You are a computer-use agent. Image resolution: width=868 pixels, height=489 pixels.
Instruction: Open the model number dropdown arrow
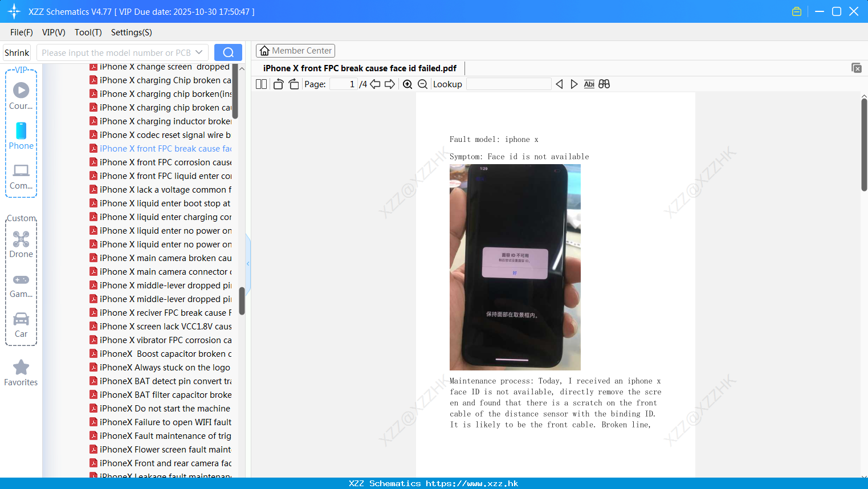[199, 52]
